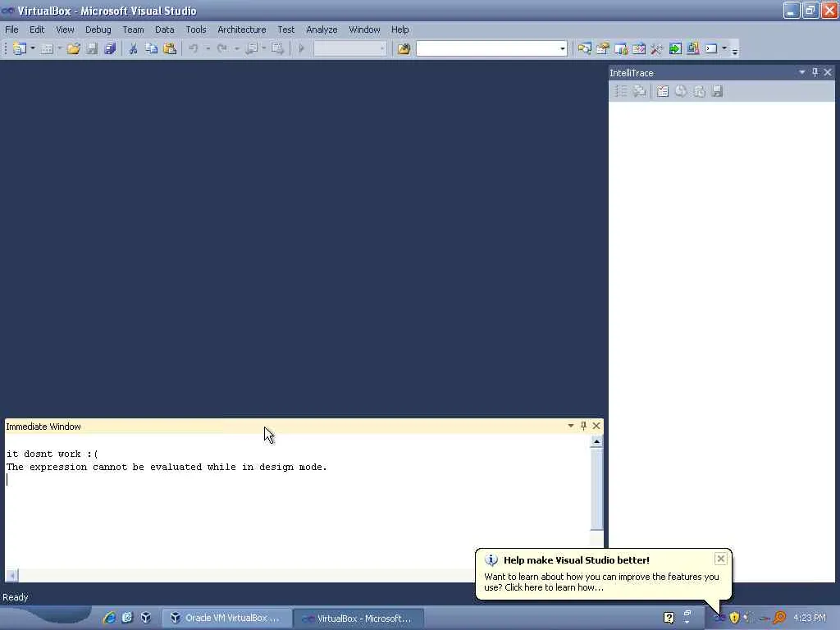Click the Immediate Window scroll up arrow

(596, 441)
